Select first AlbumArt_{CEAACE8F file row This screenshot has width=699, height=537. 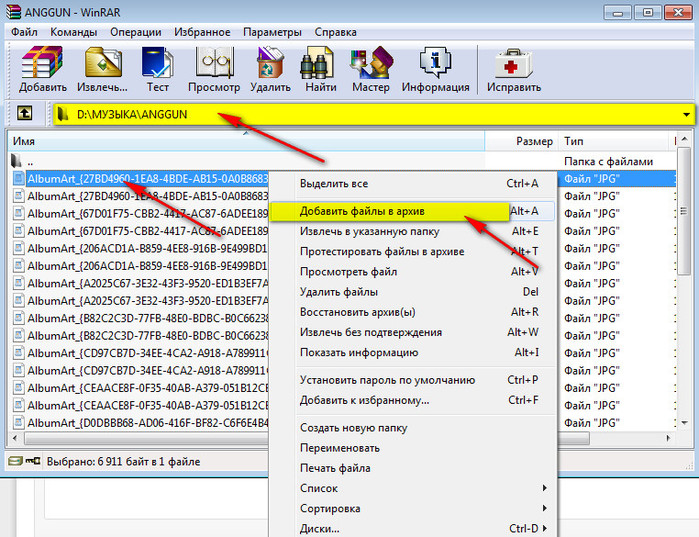(139, 388)
